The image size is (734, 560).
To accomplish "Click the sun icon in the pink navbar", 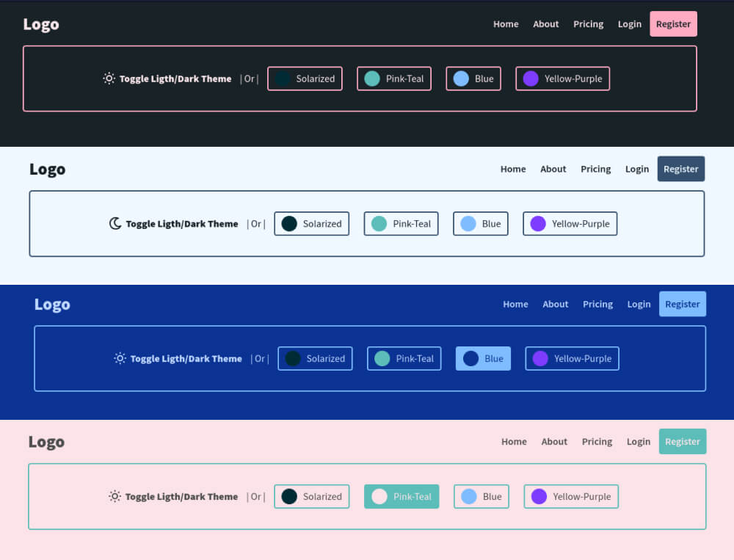I will (115, 496).
